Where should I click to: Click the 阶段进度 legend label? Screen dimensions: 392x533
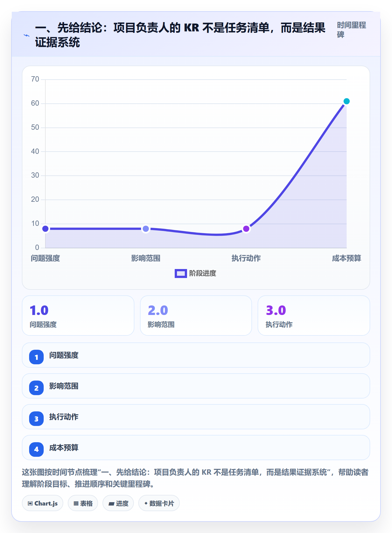pyautogui.click(x=203, y=274)
